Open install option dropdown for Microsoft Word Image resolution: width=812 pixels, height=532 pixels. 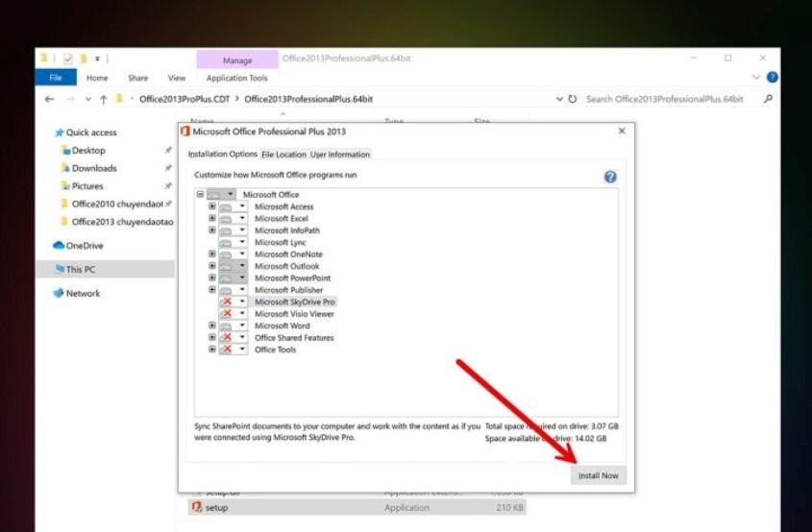coord(233,325)
